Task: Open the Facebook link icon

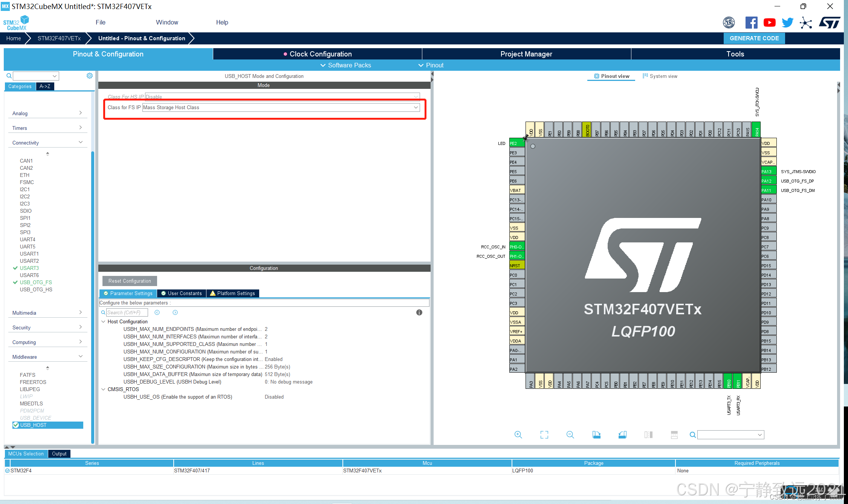Action: (751, 23)
